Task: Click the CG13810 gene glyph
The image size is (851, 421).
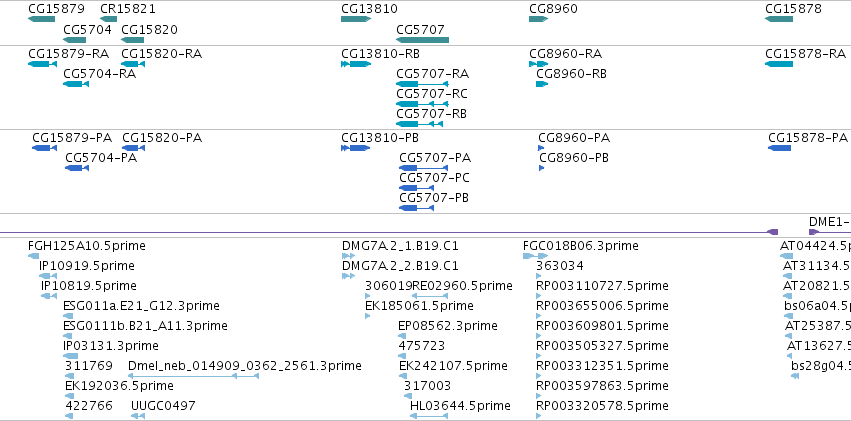Action: [x=356, y=19]
